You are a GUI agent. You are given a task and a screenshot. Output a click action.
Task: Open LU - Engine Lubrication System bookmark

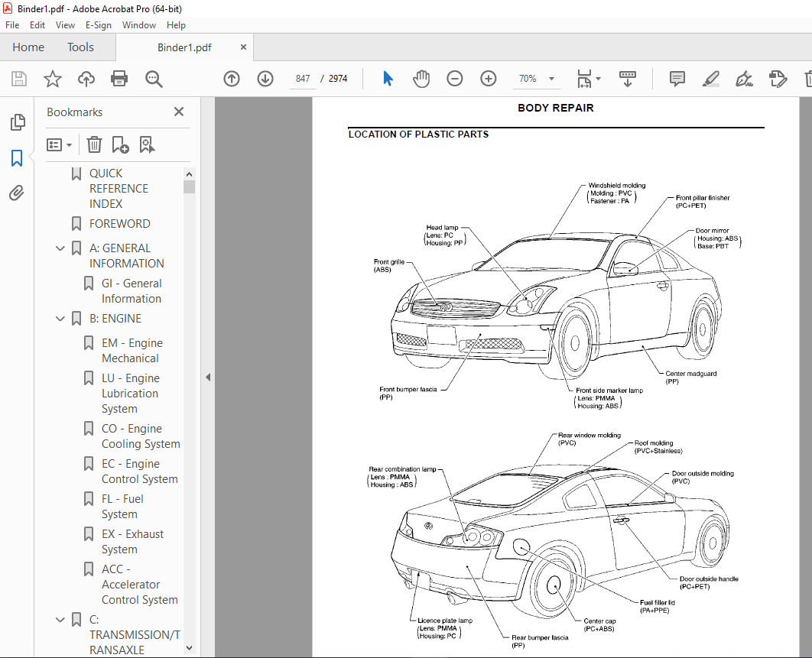coord(131,394)
